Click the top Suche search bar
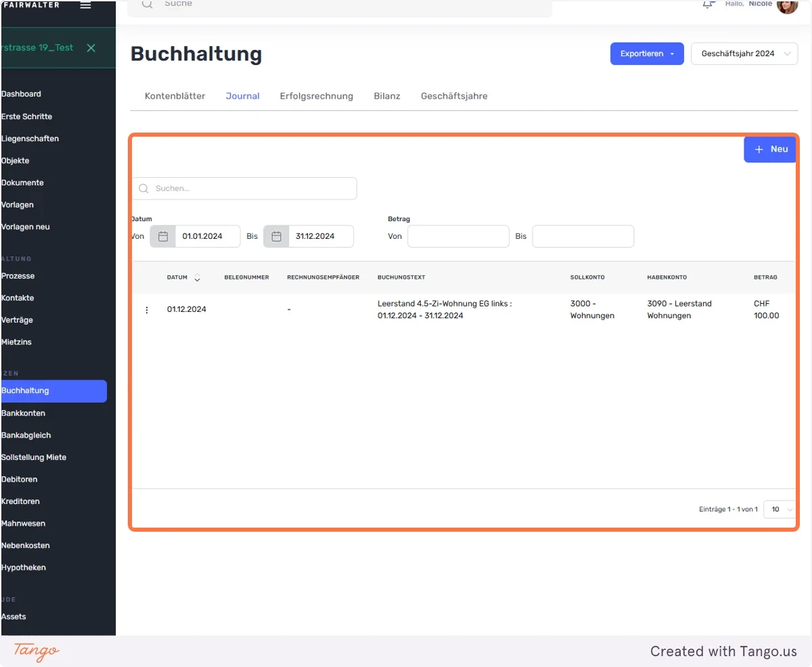Image resolution: width=812 pixels, height=667 pixels. click(x=340, y=7)
